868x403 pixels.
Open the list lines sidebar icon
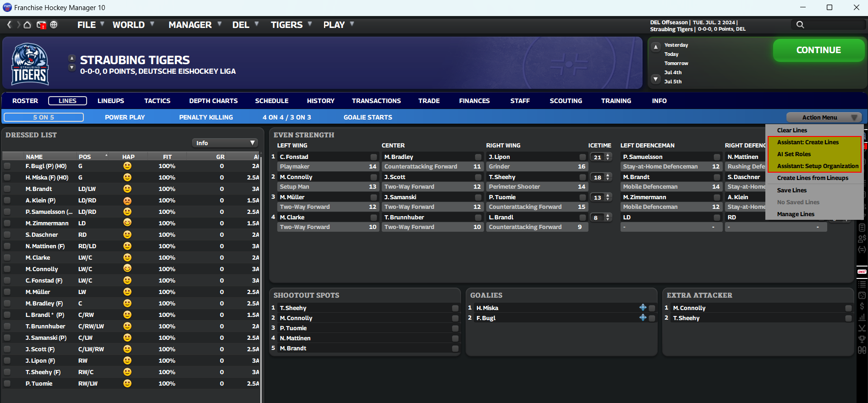[x=862, y=284]
